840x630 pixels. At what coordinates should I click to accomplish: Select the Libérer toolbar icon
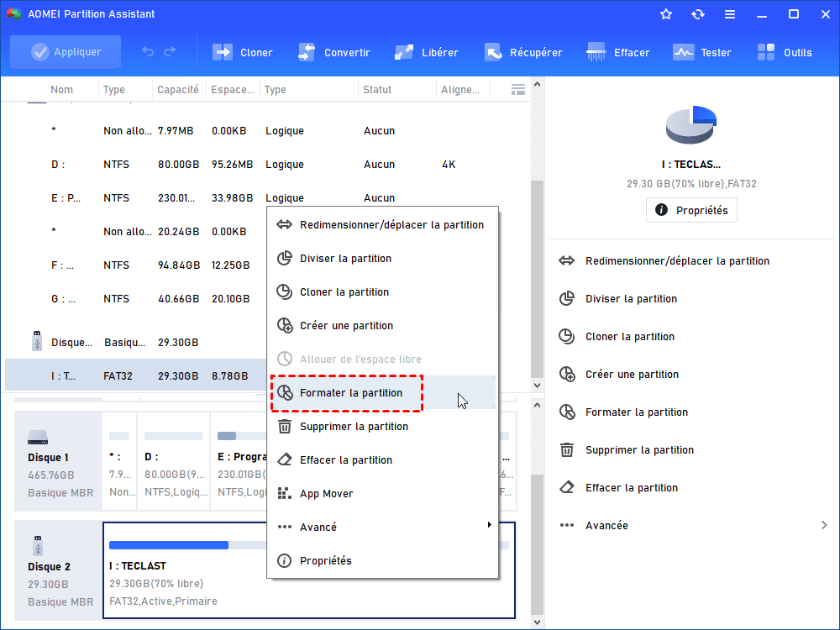(x=404, y=52)
